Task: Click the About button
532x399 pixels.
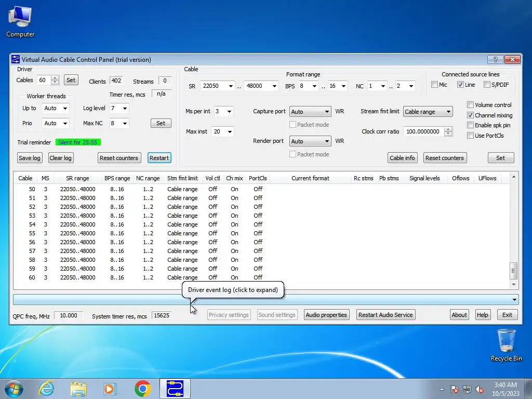Action: tap(459, 315)
